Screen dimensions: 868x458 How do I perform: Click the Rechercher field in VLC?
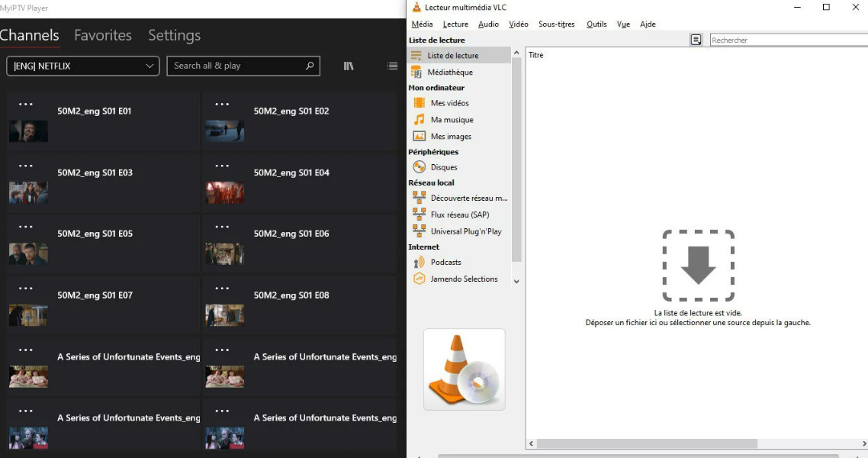789,40
